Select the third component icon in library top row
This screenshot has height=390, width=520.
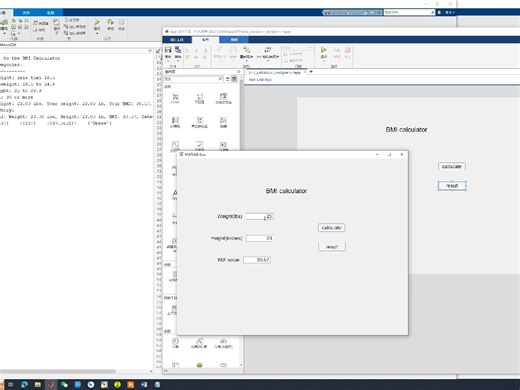point(223,96)
